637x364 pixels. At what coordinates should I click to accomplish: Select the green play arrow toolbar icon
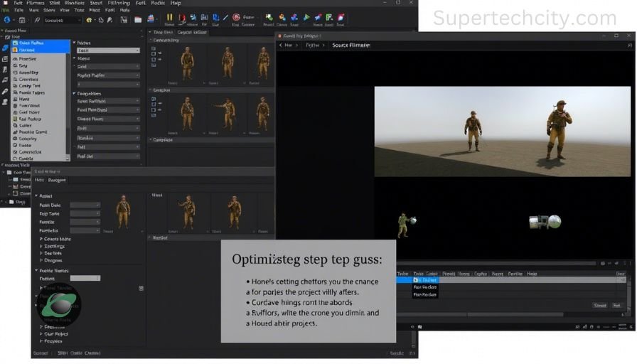(308, 17)
